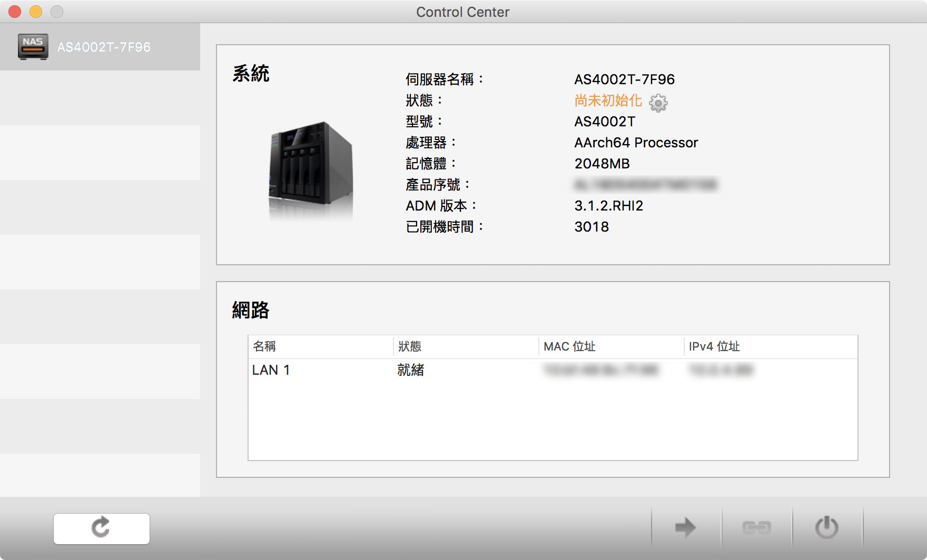Click the server name value AS4002T-7F96
This screenshot has height=560, width=927.
pyautogui.click(x=624, y=79)
